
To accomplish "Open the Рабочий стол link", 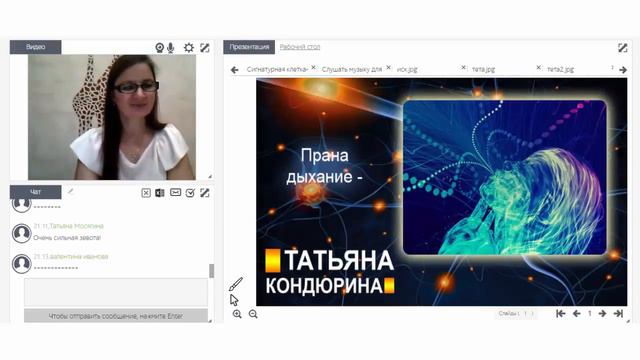I will pyautogui.click(x=300, y=47).
